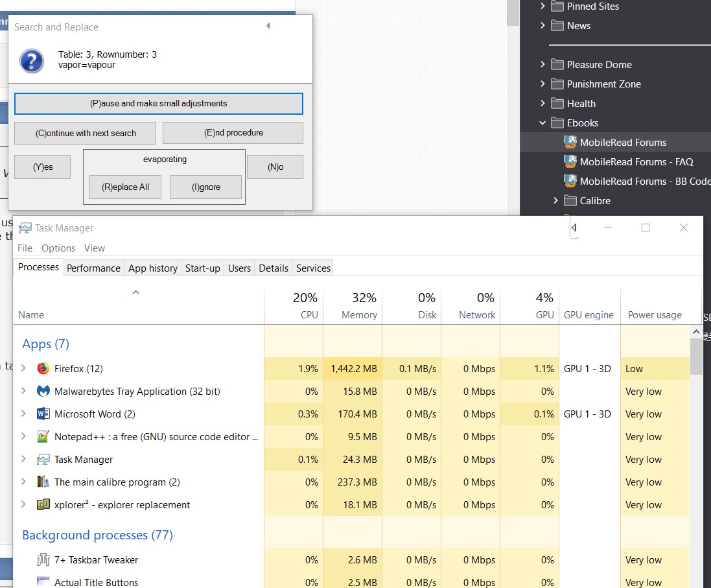This screenshot has height=588, width=711.
Task: Click the 7+ Taskbar Tweaker icon
Action: pos(43,560)
